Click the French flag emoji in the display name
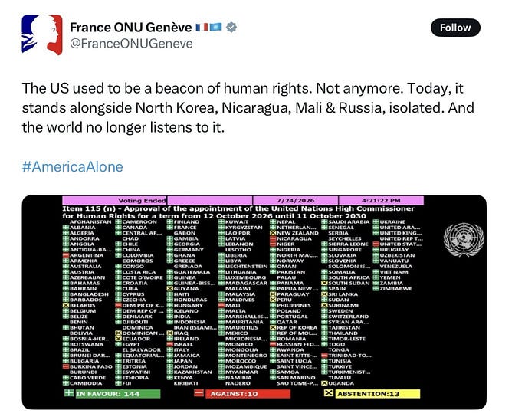This screenshot has height=420, width=525. coord(202,27)
